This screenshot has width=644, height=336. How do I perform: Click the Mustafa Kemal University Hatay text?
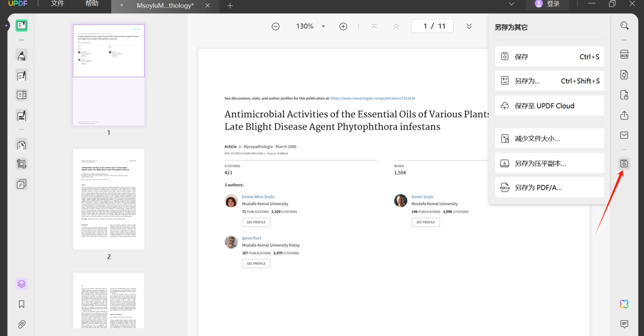click(x=270, y=245)
